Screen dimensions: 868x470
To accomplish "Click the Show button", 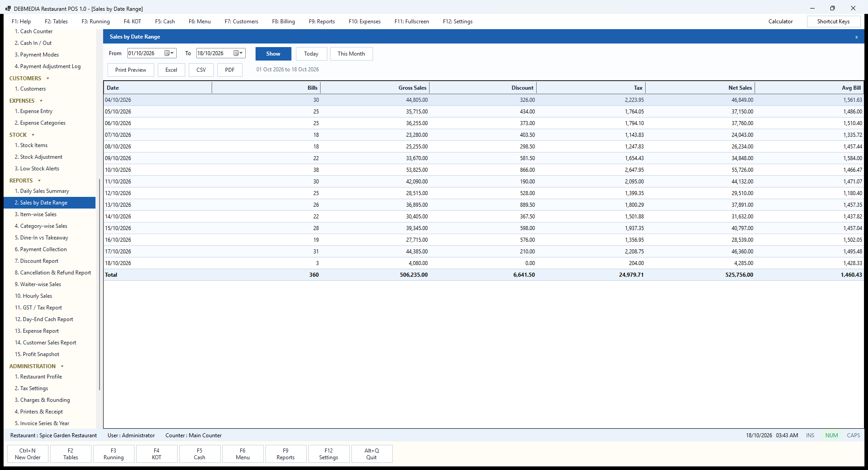I will click(x=273, y=54).
